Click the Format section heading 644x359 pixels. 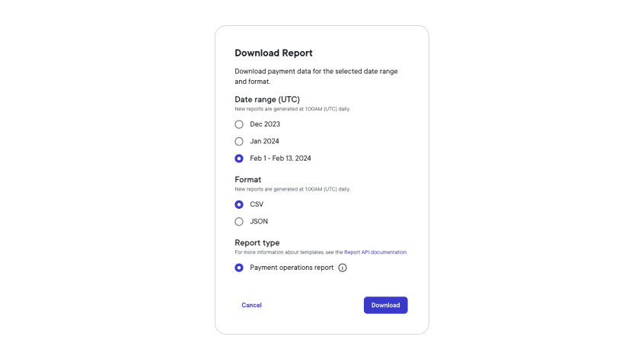click(247, 180)
